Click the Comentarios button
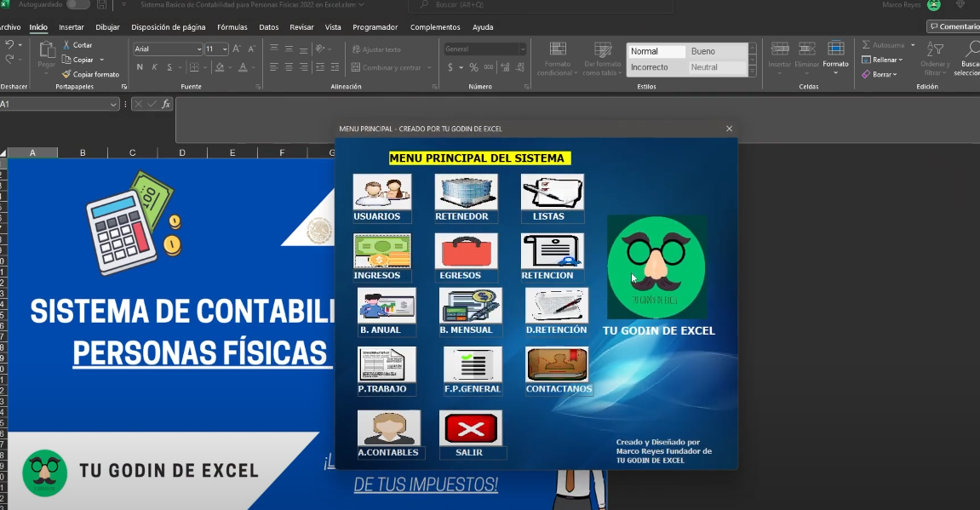 pos(954,26)
